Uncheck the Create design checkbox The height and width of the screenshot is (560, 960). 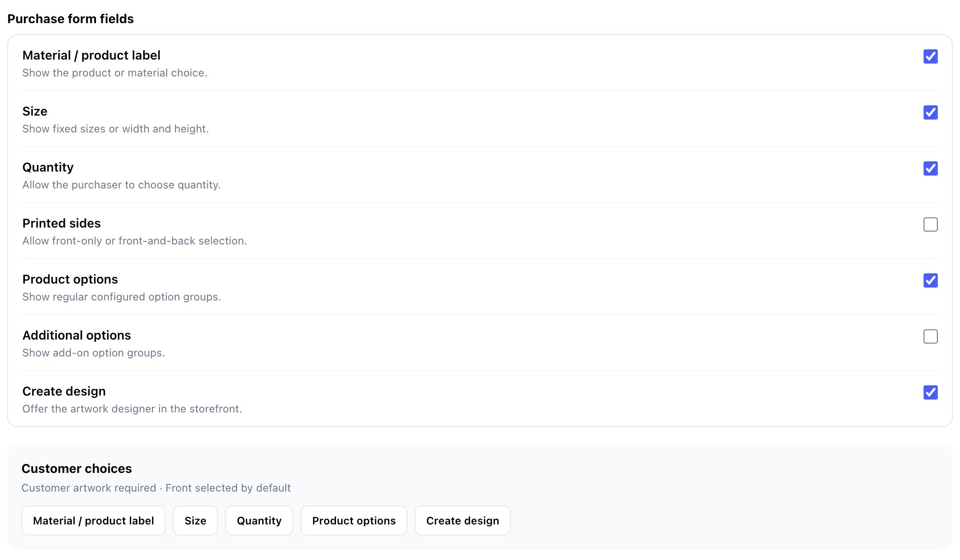tap(930, 392)
